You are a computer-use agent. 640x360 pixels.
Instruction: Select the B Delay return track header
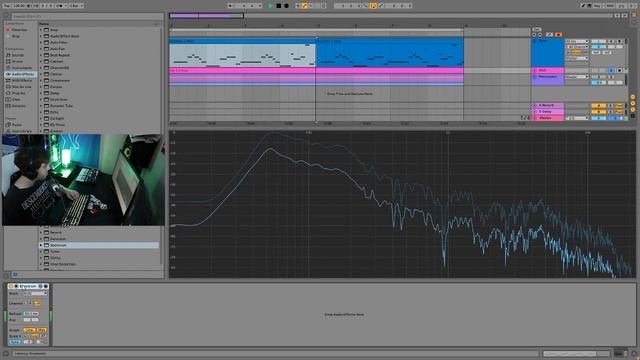tap(547, 111)
